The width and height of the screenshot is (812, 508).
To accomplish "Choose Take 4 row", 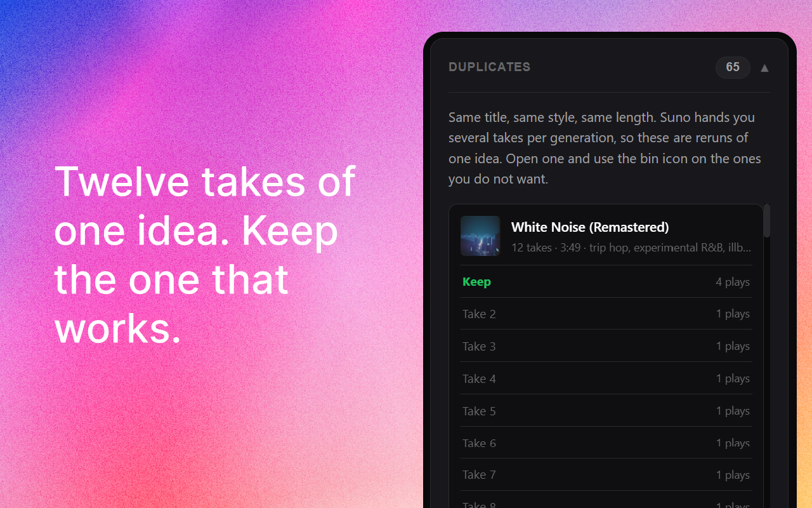I will point(606,378).
